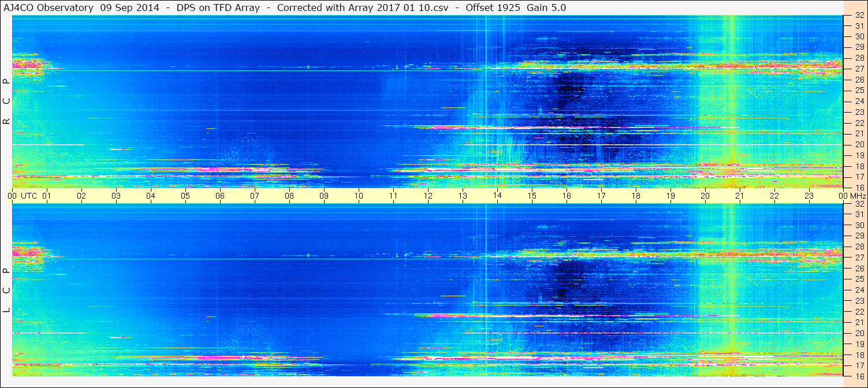Click inside the lower LCP spectrogram plot
This screenshot has height=388, width=868.
tap(427, 290)
